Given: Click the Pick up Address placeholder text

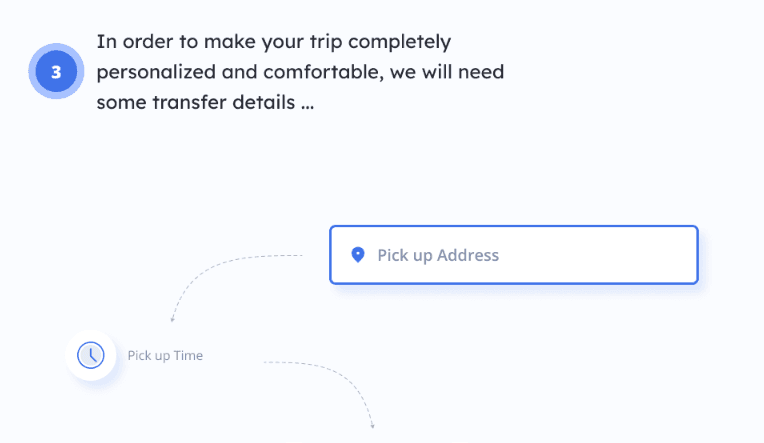Looking at the screenshot, I should (x=438, y=255).
